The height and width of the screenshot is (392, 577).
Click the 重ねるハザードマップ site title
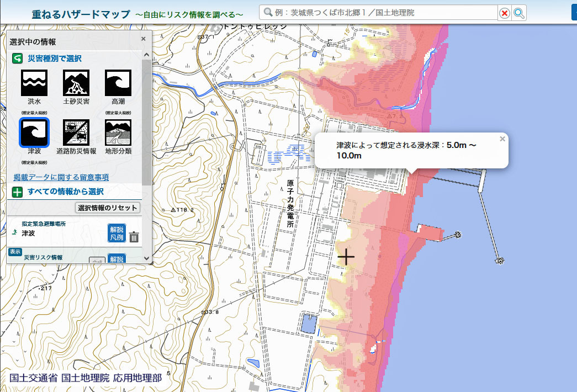[81, 14]
